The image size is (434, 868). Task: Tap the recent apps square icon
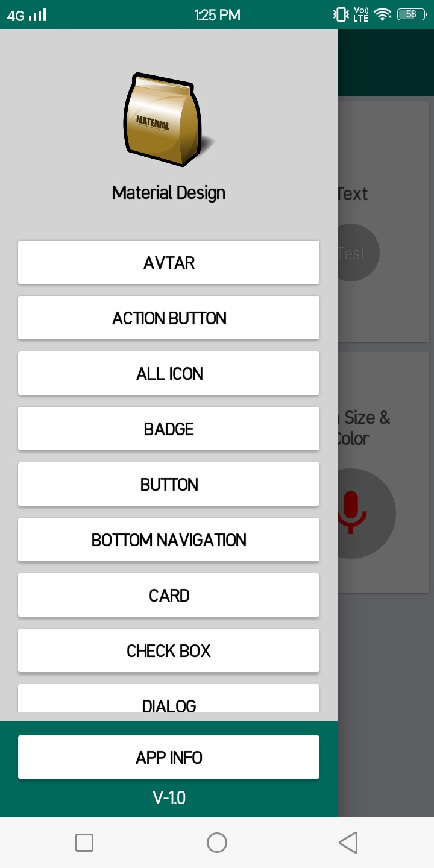(84, 842)
